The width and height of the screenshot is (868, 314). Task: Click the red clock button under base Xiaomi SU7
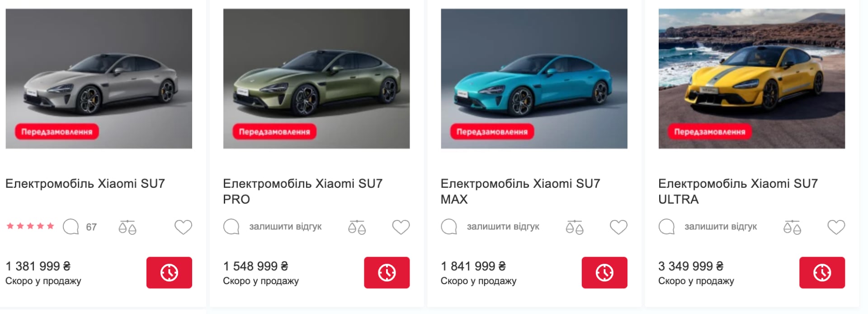(x=169, y=272)
